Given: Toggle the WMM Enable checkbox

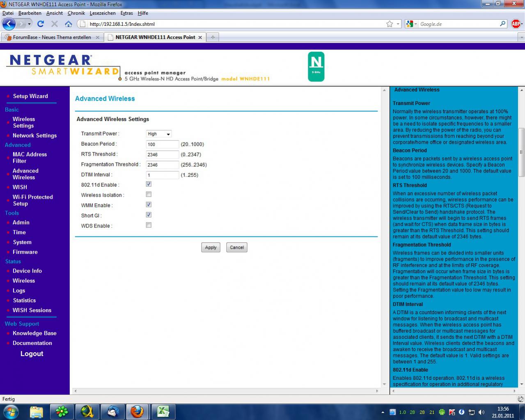Looking at the screenshot, I should click(149, 204).
